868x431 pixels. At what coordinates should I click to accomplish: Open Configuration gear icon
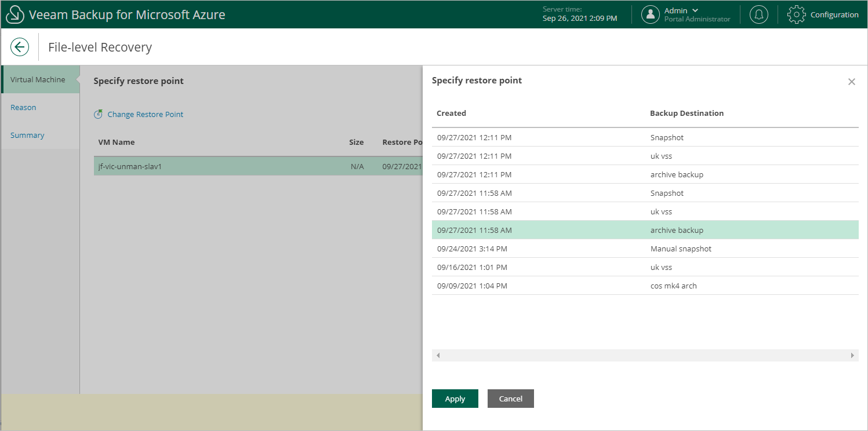click(x=797, y=14)
